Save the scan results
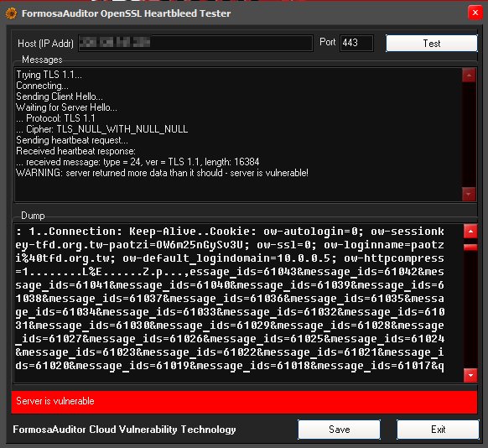Image resolution: width=488 pixels, height=448 pixels. (339, 430)
